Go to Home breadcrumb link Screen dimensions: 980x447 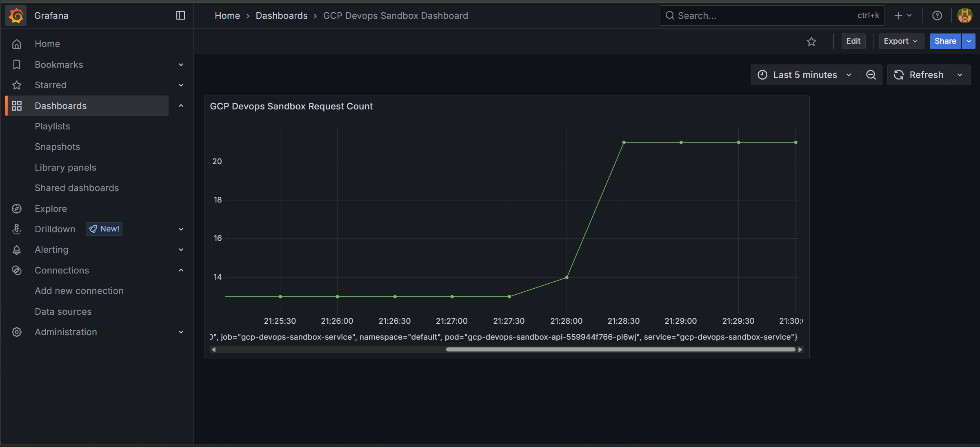pos(227,16)
